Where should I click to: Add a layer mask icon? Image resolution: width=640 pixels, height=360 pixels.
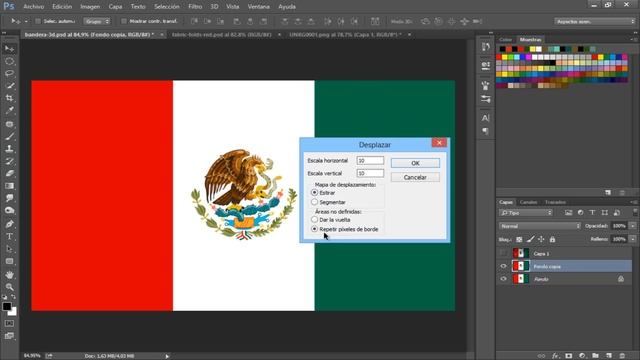pyautogui.click(x=569, y=356)
